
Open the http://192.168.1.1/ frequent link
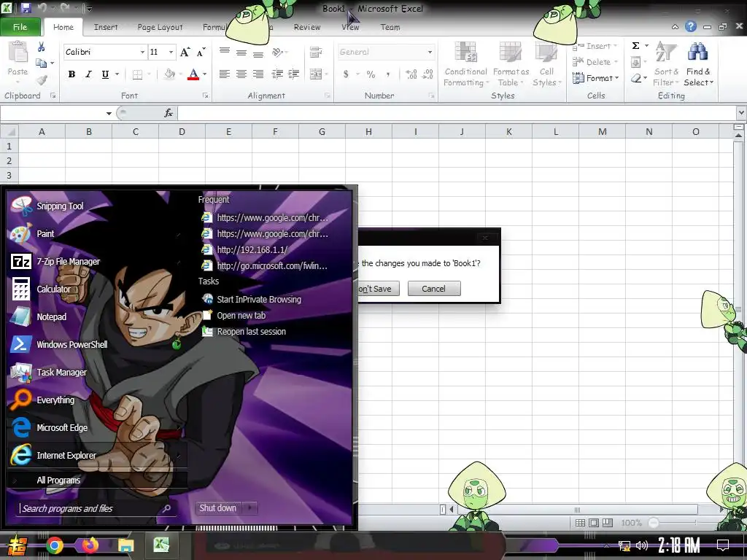(252, 249)
